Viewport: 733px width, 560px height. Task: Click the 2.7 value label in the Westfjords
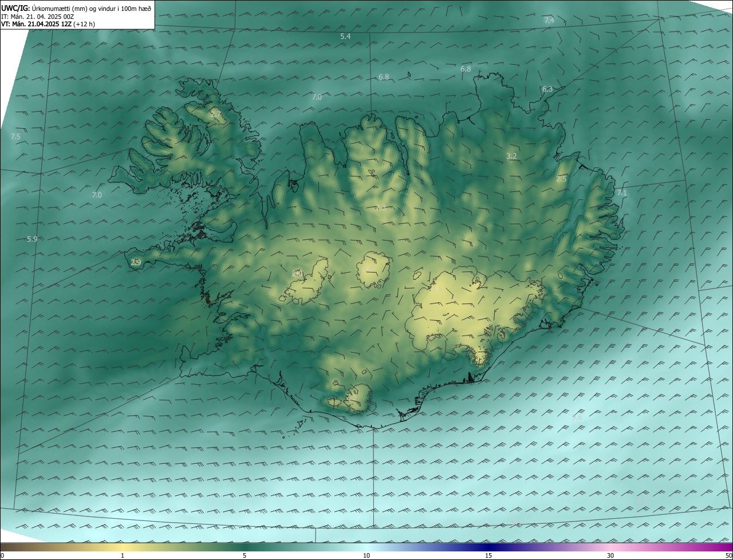216,115
